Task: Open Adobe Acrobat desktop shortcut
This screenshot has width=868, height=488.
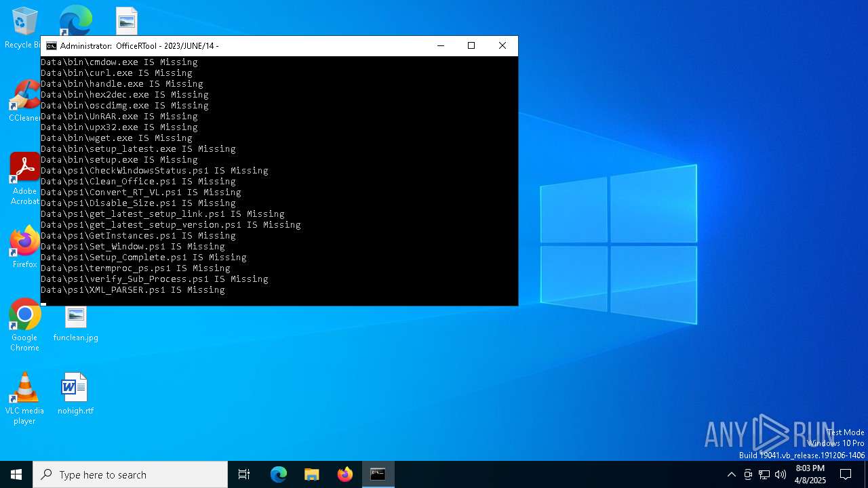Action: click(24, 179)
